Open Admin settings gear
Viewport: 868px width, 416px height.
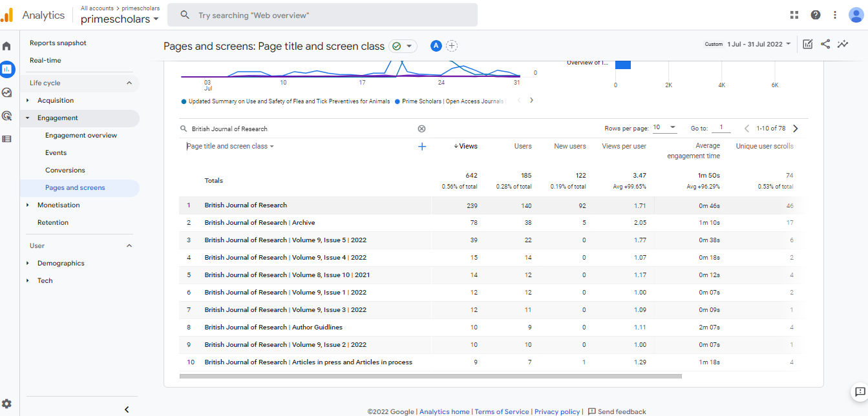tap(6, 404)
